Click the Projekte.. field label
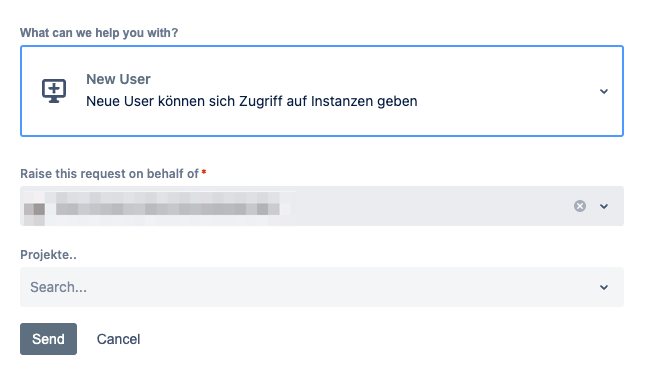The width and height of the screenshot is (648, 373). click(x=48, y=254)
